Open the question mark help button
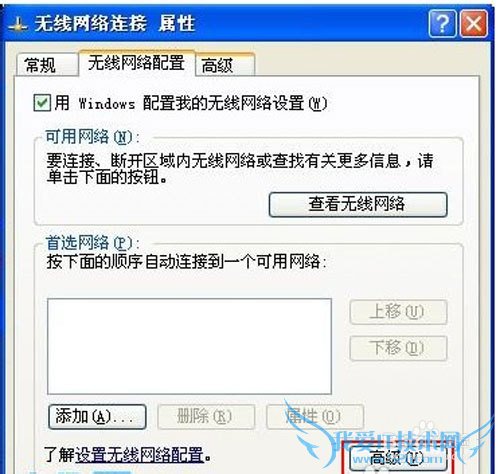 442,23
